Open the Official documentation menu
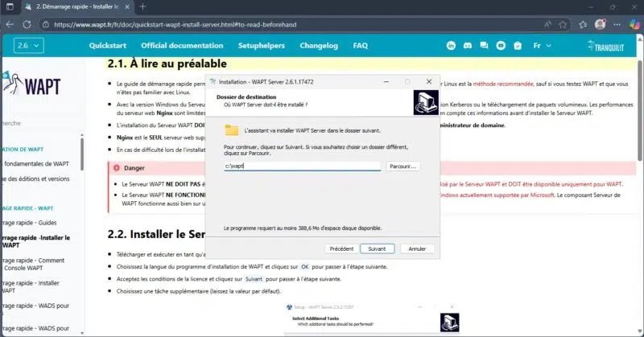The height and width of the screenshot is (337, 644). click(x=182, y=46)
